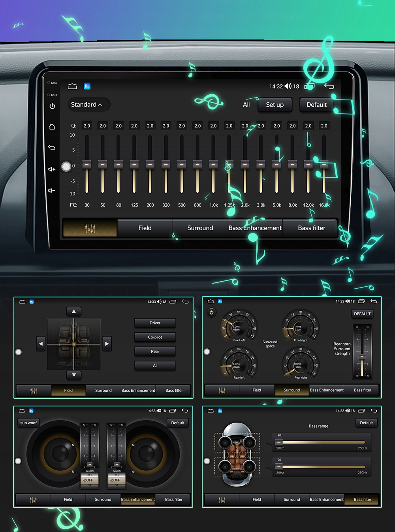The image size is (395, 532).
Task: Select the Rear position button
Action: [155, 352]
